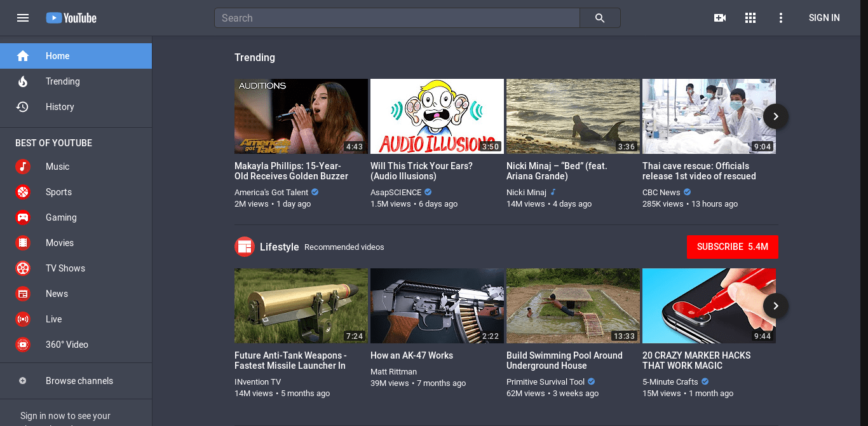Open the Sports category
The height and width of the screenshot is (426, 868).
(x=76, y=192)
